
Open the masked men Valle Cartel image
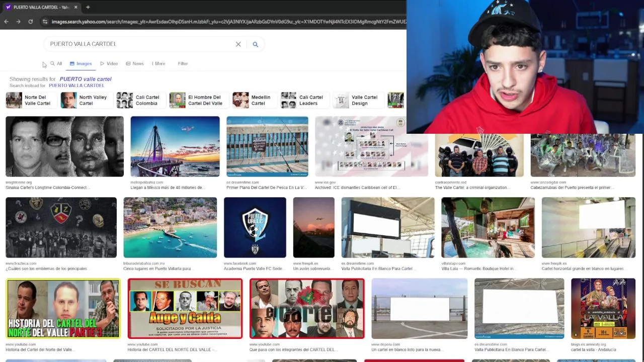click(x=479, y=155)
